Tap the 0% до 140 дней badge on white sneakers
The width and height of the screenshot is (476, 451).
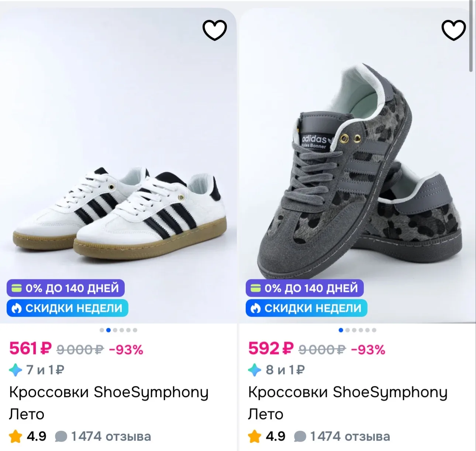pos(65,288)
